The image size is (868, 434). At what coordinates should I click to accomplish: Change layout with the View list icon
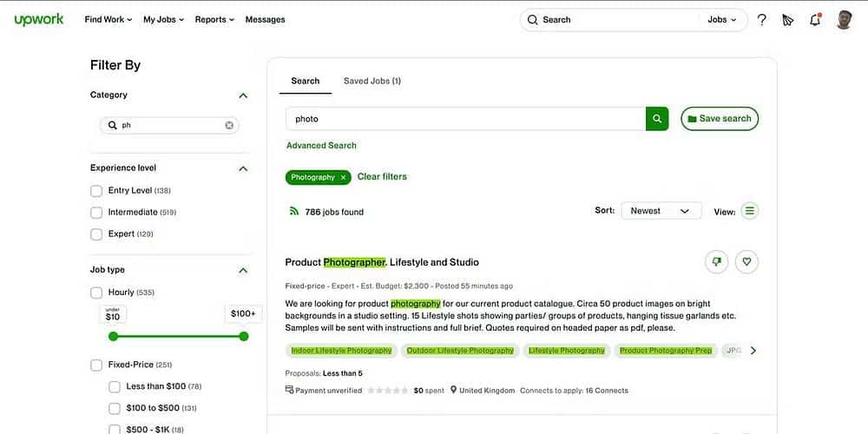750,211
